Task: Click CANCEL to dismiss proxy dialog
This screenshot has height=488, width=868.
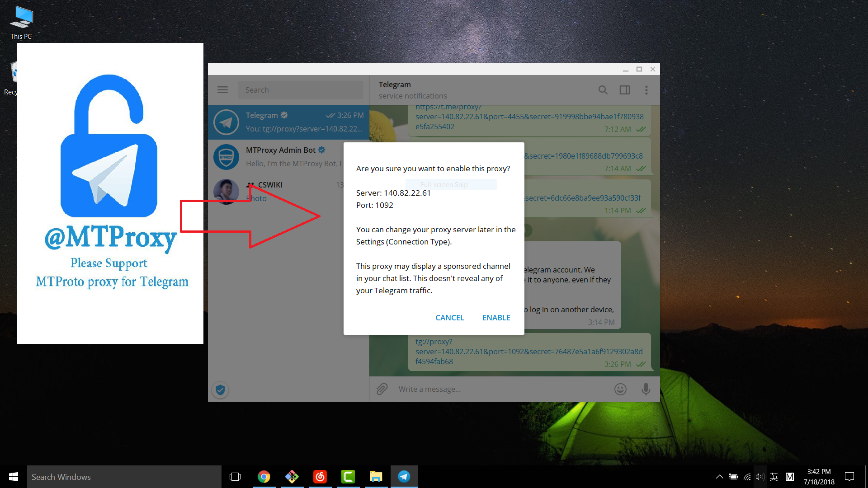Action: coord(449,318)
